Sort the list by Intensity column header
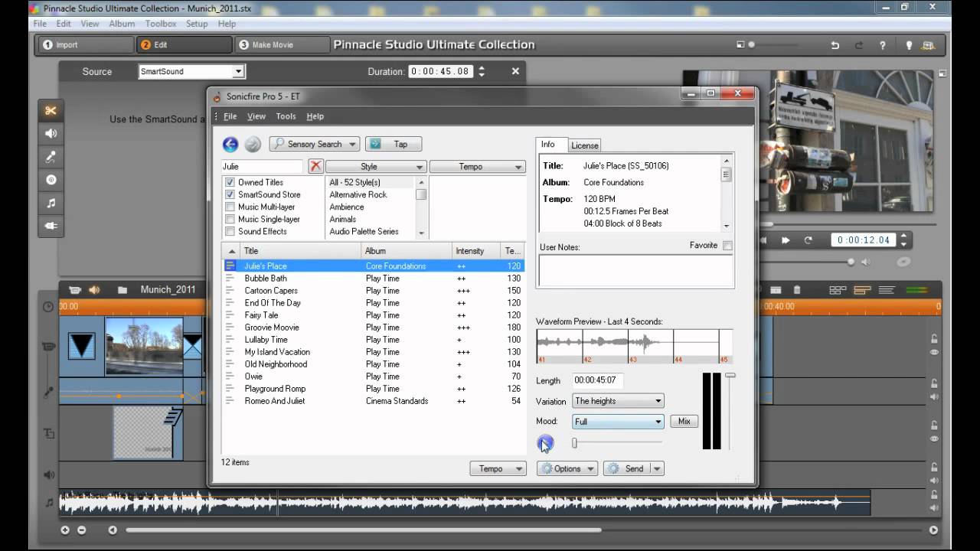The image size is (980, 551). coord(477,251)
